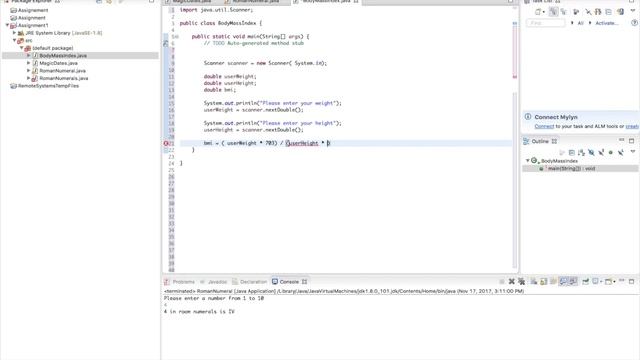Click Link with Editor icon in Package Explorer
This screenshot has width=640, height=360.
click(x=109, y=1)
